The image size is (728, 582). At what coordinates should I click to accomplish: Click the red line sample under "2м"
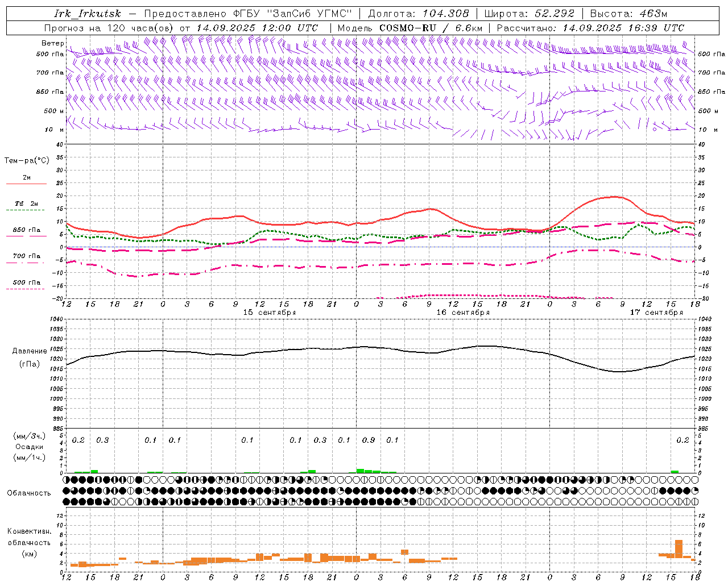(x=26, y=184)
